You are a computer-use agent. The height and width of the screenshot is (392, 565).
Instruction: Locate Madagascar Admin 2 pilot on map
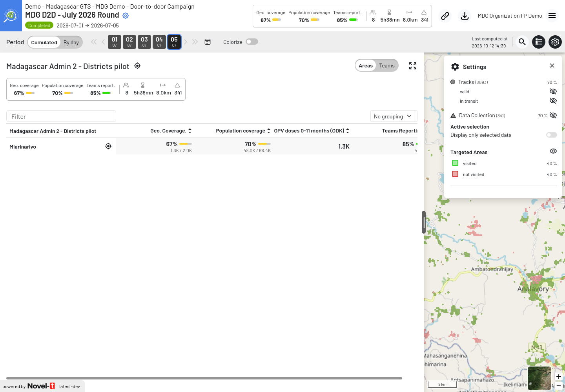(137, 66)
